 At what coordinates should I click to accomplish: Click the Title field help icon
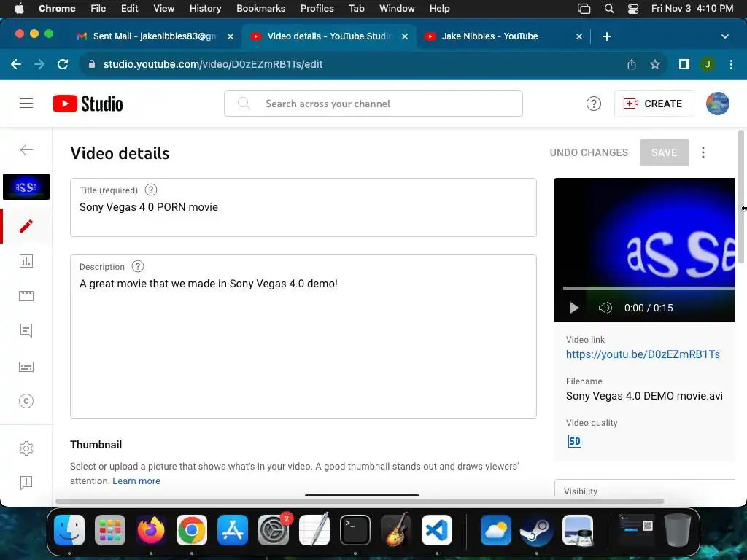pos(151,190)
